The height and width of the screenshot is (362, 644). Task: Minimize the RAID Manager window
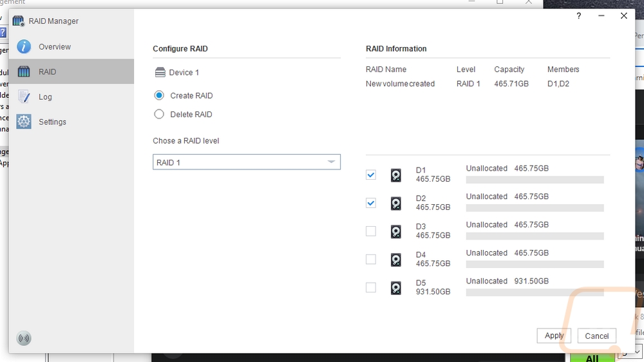[x=601, y=15]
